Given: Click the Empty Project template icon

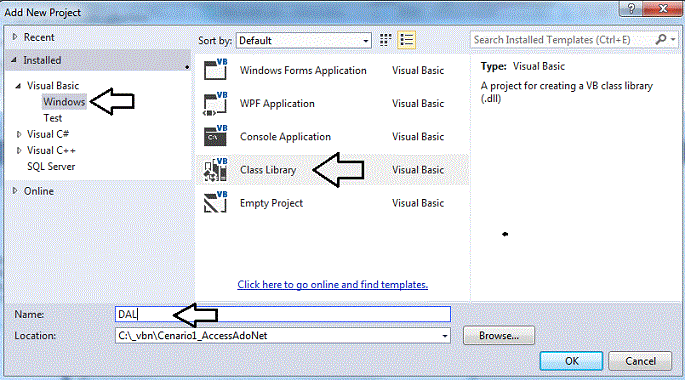Looking at the screenshot, I should [x=215, y=202].
